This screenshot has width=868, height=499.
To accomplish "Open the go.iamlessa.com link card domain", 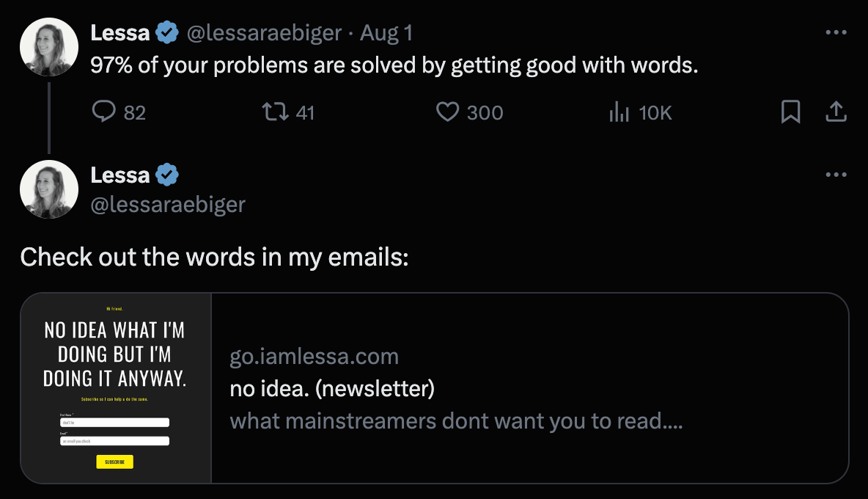I will pyautogui.click(x=314, y=356).
